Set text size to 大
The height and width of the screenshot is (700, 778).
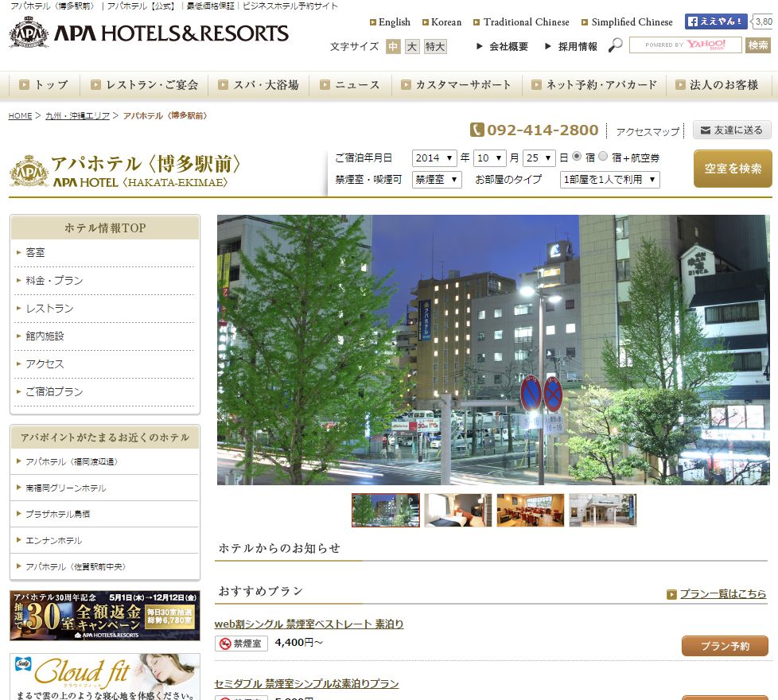[412, 47]
